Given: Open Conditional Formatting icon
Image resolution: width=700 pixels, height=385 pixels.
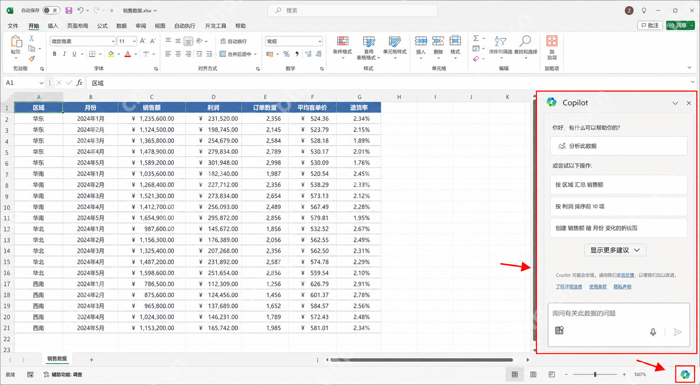Looking at the screenshot, I should tap(342, 42).
